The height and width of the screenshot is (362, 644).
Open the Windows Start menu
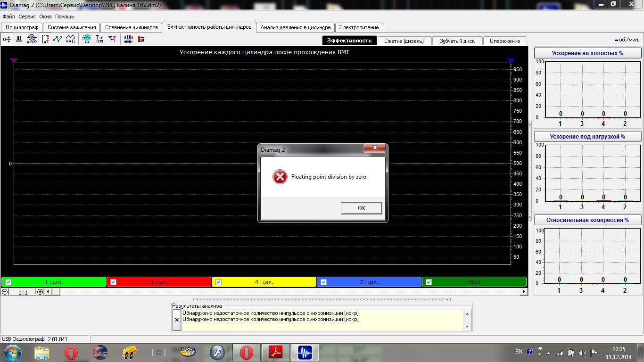[x=12, y=352]
